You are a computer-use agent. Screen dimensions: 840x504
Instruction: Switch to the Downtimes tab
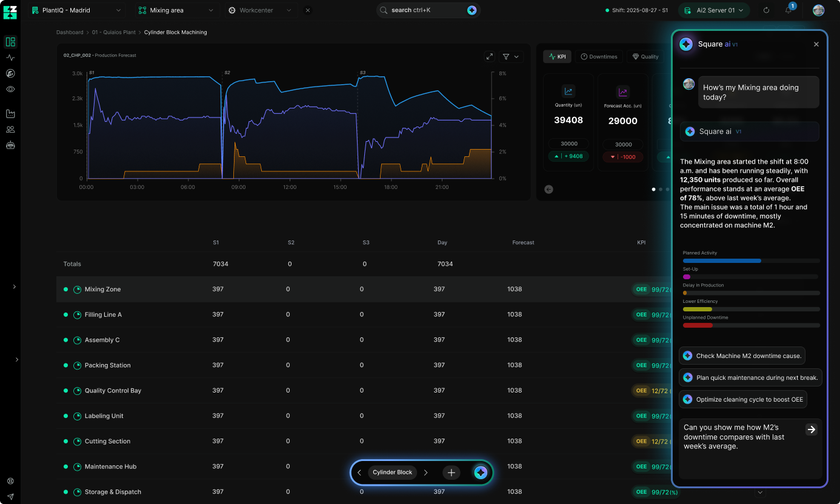click(x=599, y=56)
